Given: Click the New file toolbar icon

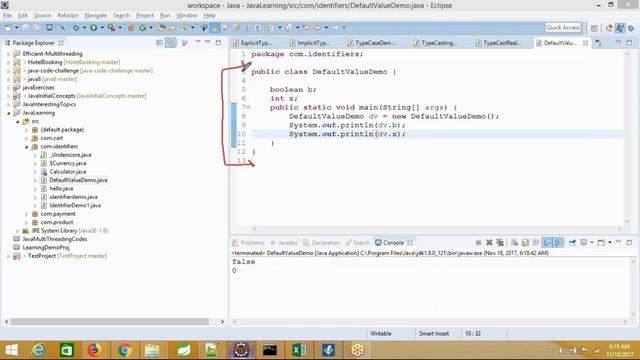Looking at the screenshot, I should pos(7,28).
